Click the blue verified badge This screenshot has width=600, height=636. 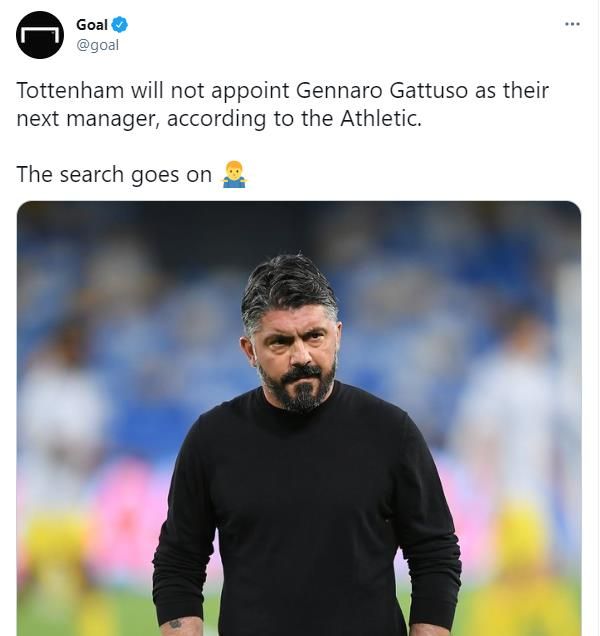[120, 25]
